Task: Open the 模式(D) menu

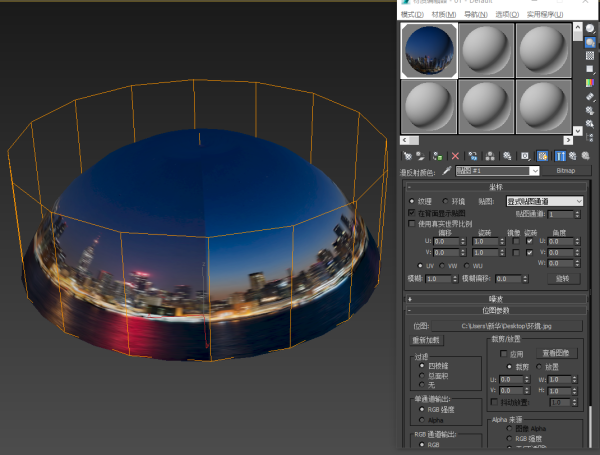Action: pos(412,14)
